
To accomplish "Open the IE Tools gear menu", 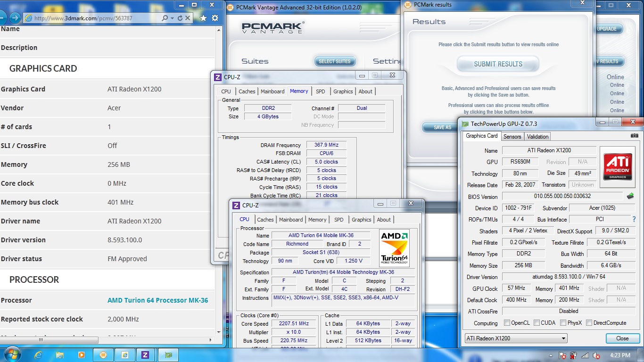I will pos(215,18).
